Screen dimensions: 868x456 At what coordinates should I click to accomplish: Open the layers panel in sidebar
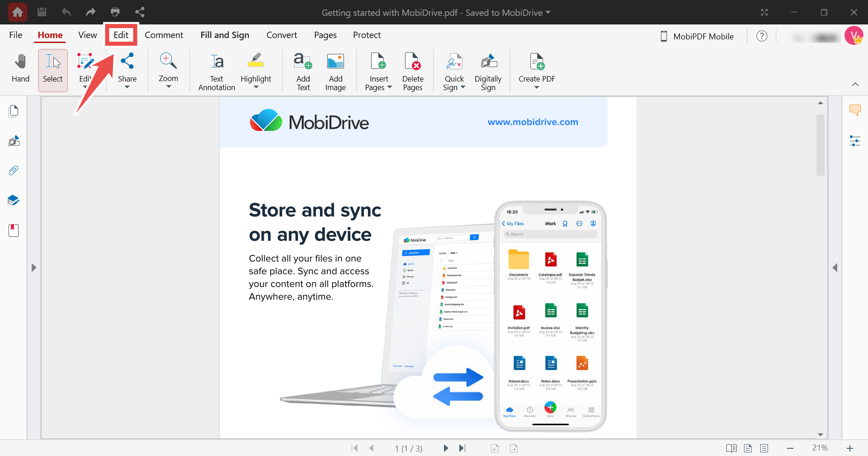(14, 200)
